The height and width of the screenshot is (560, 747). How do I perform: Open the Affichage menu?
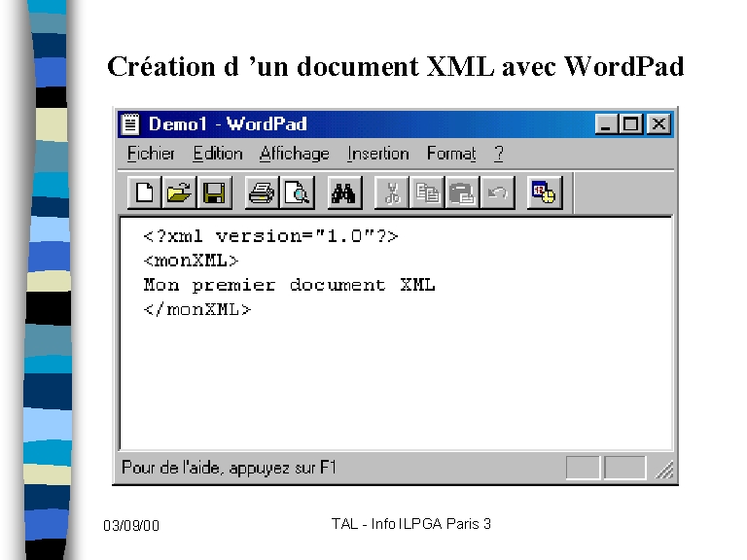pos(294,154)
